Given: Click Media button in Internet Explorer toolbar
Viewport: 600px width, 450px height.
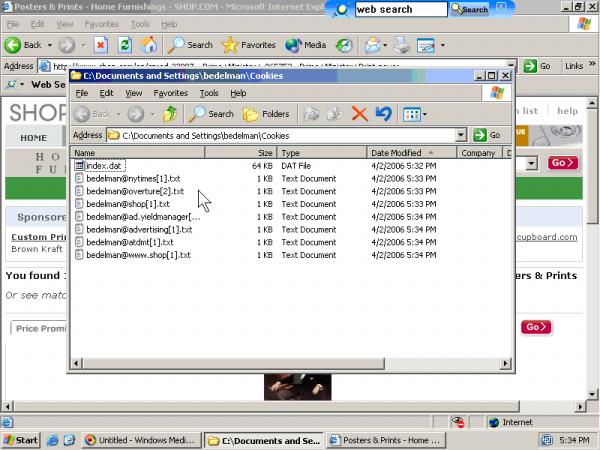Looking at the screenshot, I should coord(306,45).
